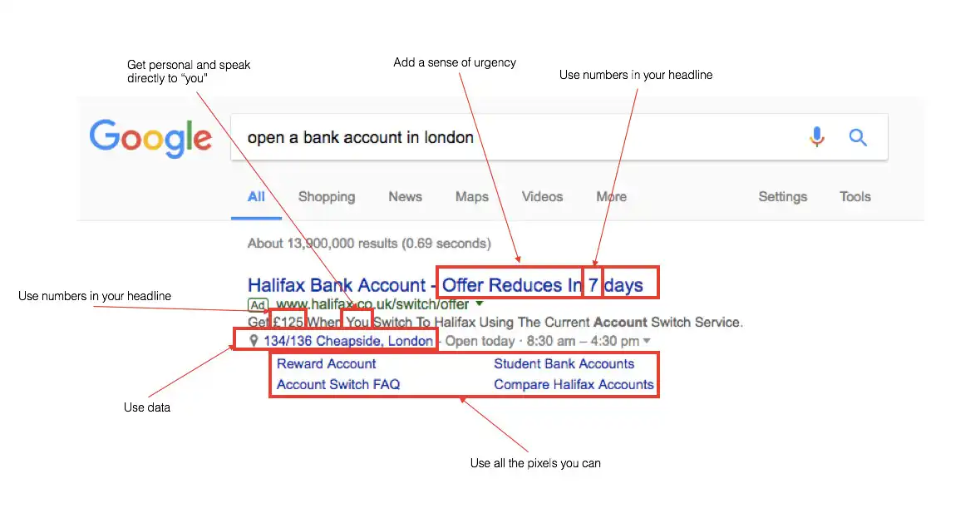This screenshot has width=980, height=518.
Task: Expand opening hours arrow after 4:30 pm
Action: click(x=647, y=341)
